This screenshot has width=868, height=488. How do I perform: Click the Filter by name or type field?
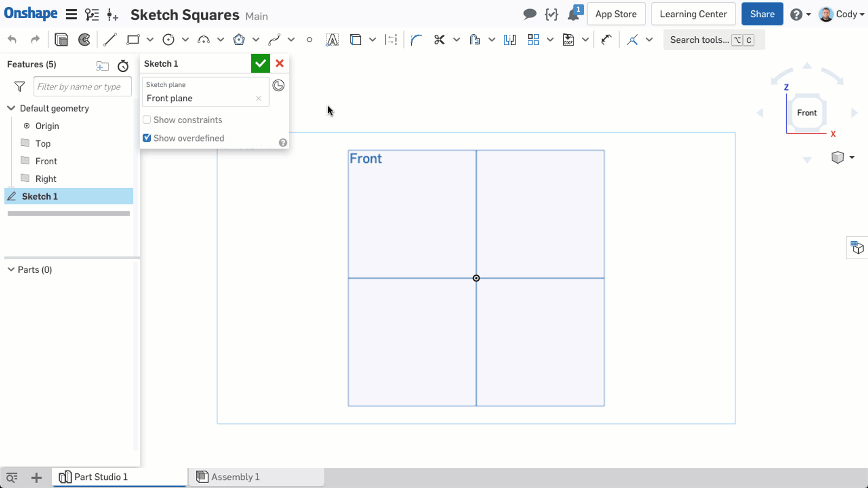click(82, 86)
